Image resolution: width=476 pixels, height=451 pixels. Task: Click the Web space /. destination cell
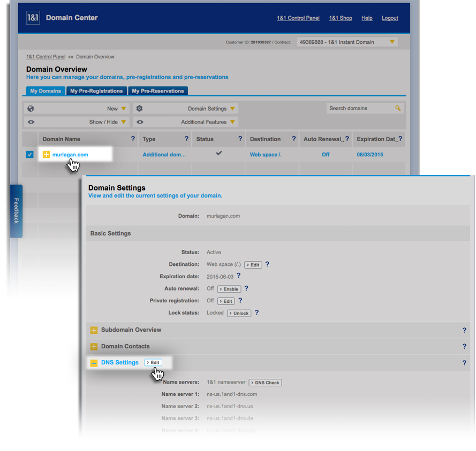tap(266, 155)
